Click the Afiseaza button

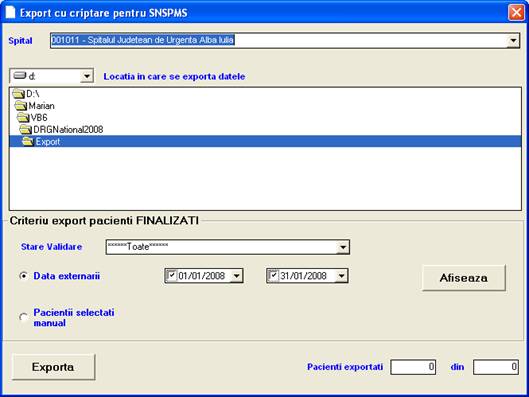pos(464,278)
